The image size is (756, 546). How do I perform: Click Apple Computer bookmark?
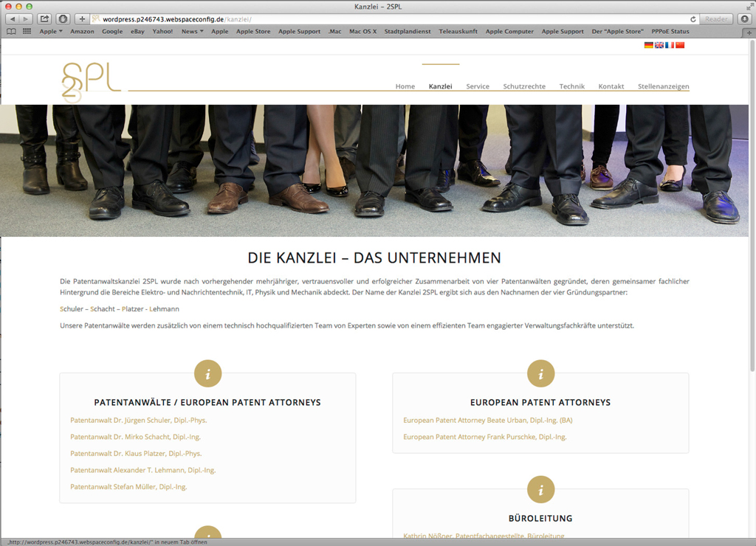(x=509, y=31)
